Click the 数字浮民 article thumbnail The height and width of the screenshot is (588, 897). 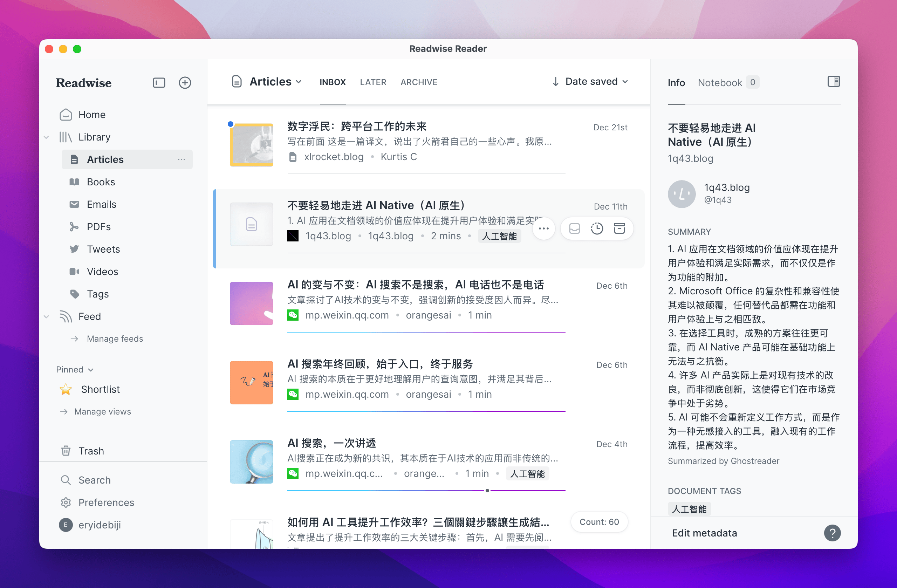tap(251, 145)
